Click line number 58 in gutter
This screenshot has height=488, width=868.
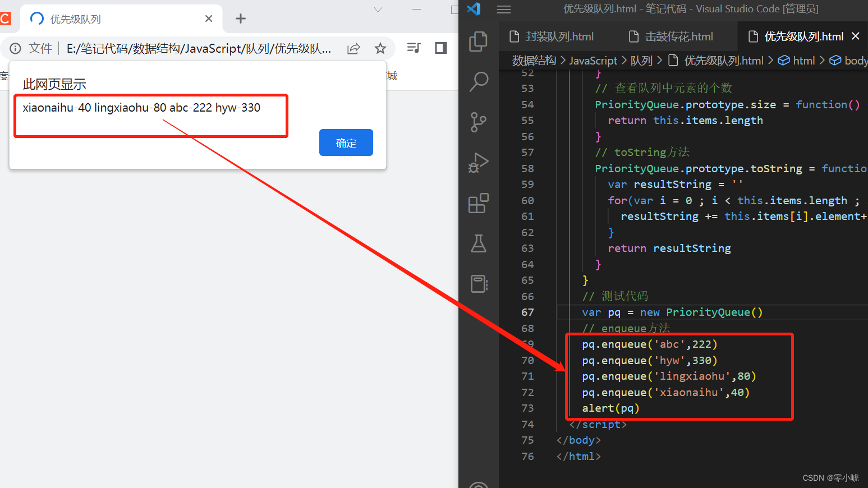coord(527,169)
